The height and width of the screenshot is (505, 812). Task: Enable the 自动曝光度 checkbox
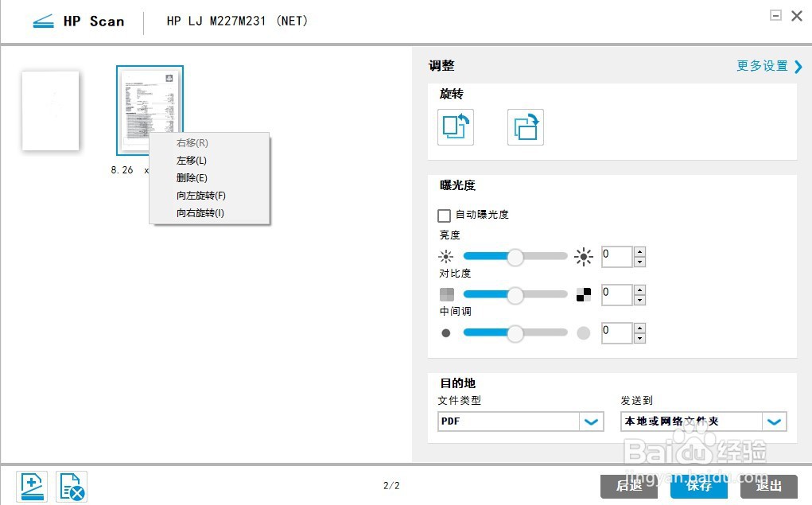point(445,215)
